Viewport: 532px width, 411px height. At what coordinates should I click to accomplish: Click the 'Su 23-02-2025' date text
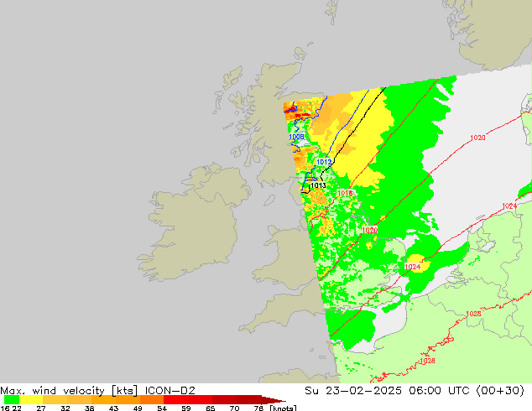pos(353,391)
